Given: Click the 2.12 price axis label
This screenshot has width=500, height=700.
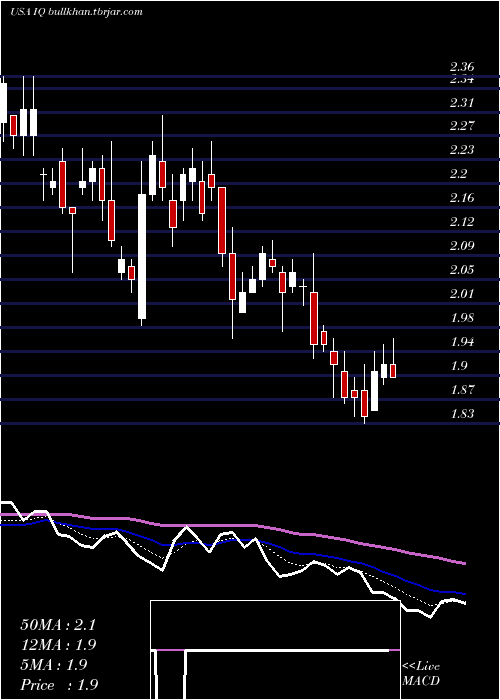Looking at the screenshot, I should coord(462,222).
